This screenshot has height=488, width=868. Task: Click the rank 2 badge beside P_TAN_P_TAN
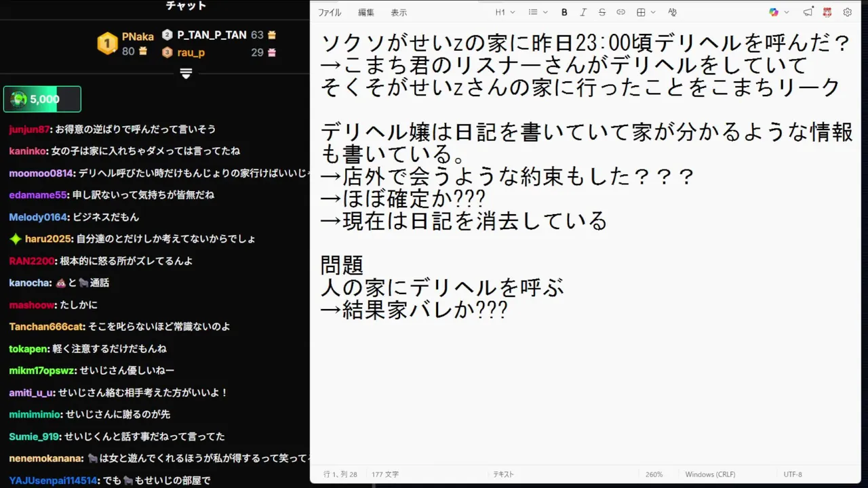coord(167,35)
